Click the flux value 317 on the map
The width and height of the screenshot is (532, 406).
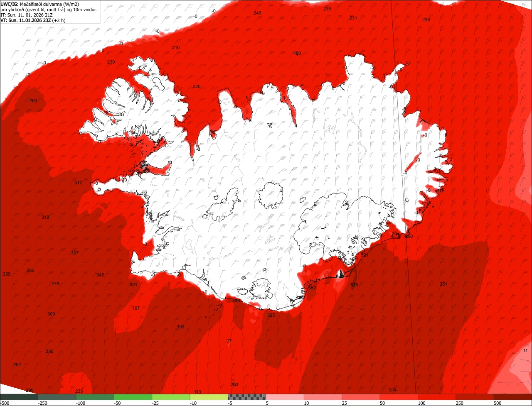pos(78,183)
